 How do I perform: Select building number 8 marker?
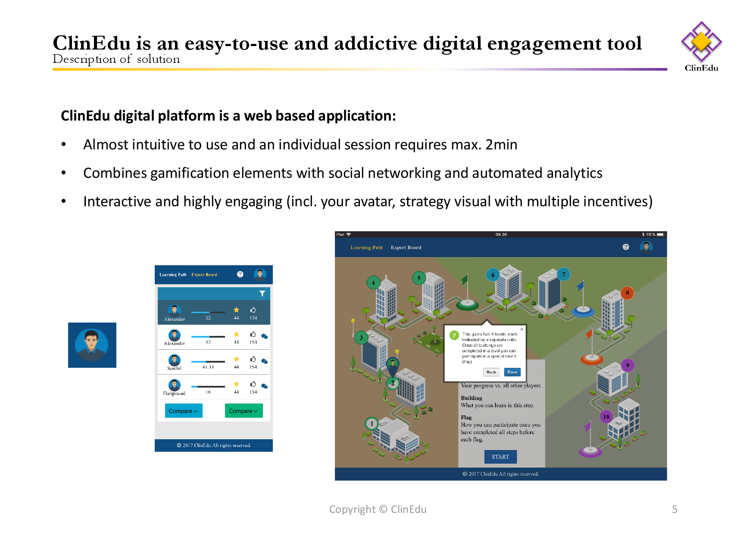628,293
